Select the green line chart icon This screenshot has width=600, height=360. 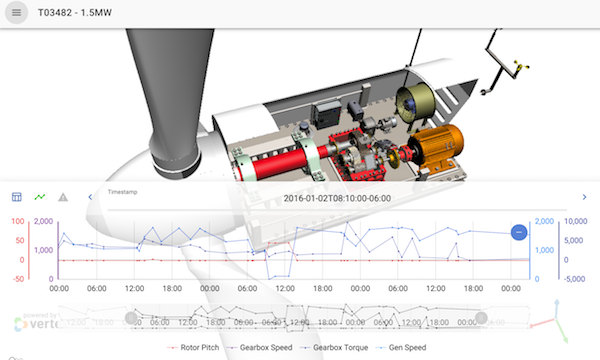40,197
